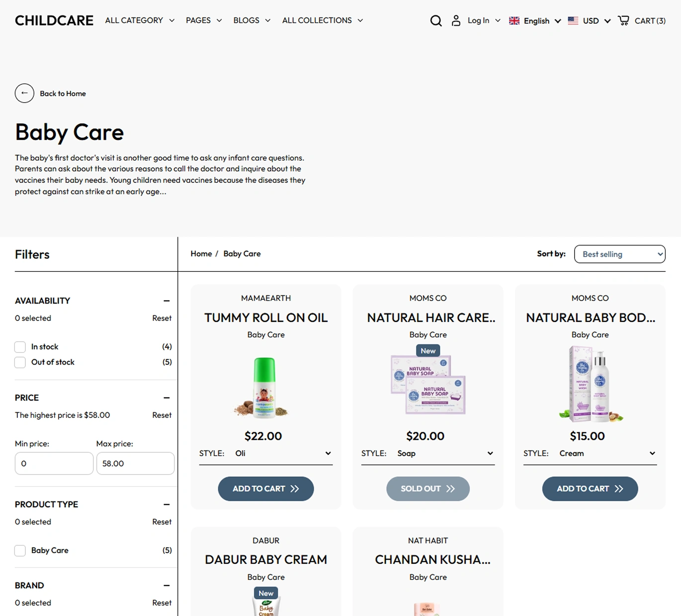Open NATURAL BABY BOD... product title

pos(591,318)
